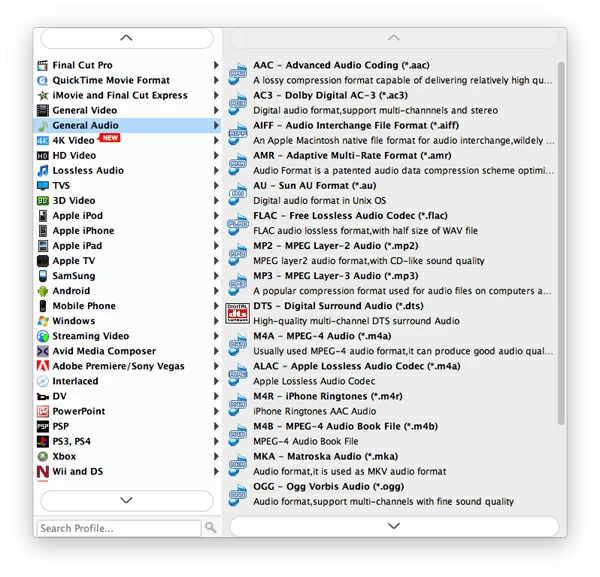Click the Search Profile input field

click(x=118, y=528)
